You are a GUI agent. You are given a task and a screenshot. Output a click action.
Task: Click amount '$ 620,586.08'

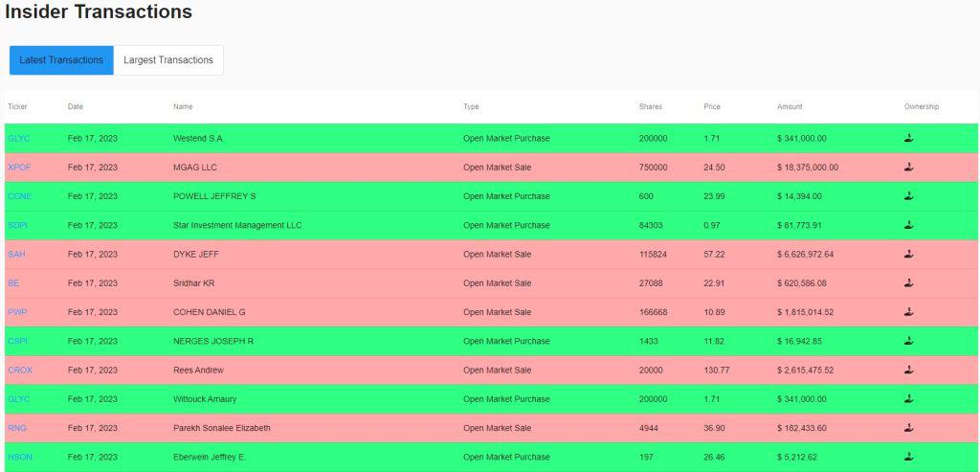pos(801,283)
